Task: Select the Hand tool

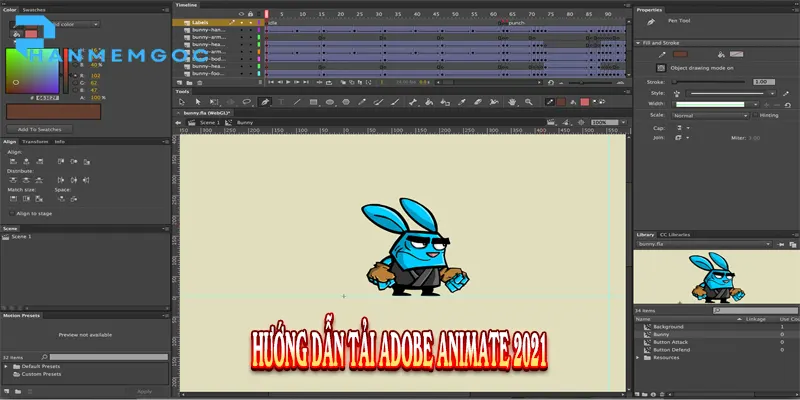Action: [512, 102]
